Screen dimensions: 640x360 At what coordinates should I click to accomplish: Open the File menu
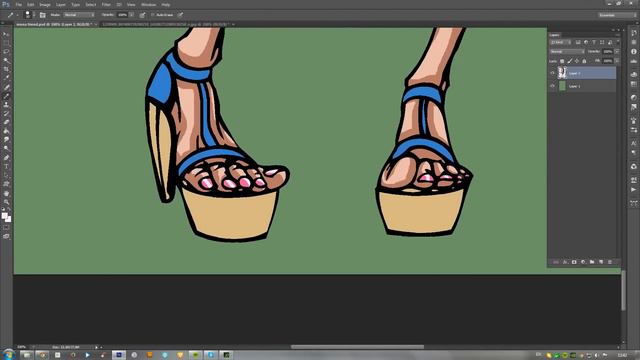(18, 4)
